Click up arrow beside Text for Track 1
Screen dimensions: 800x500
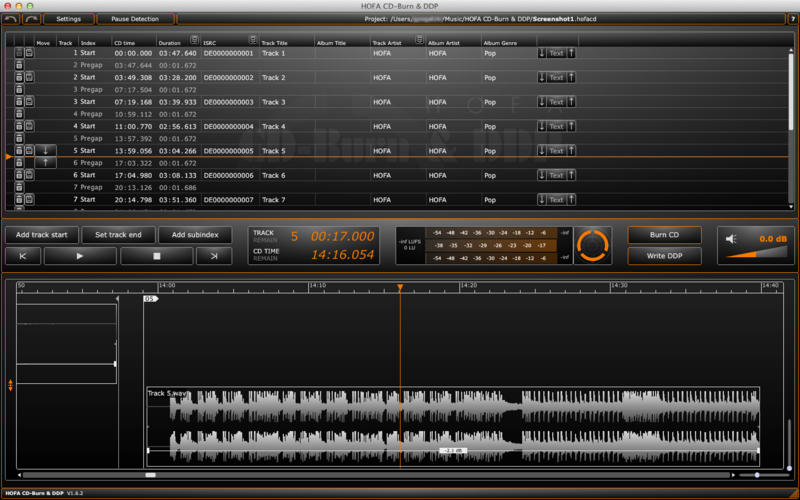click(571, 53)
